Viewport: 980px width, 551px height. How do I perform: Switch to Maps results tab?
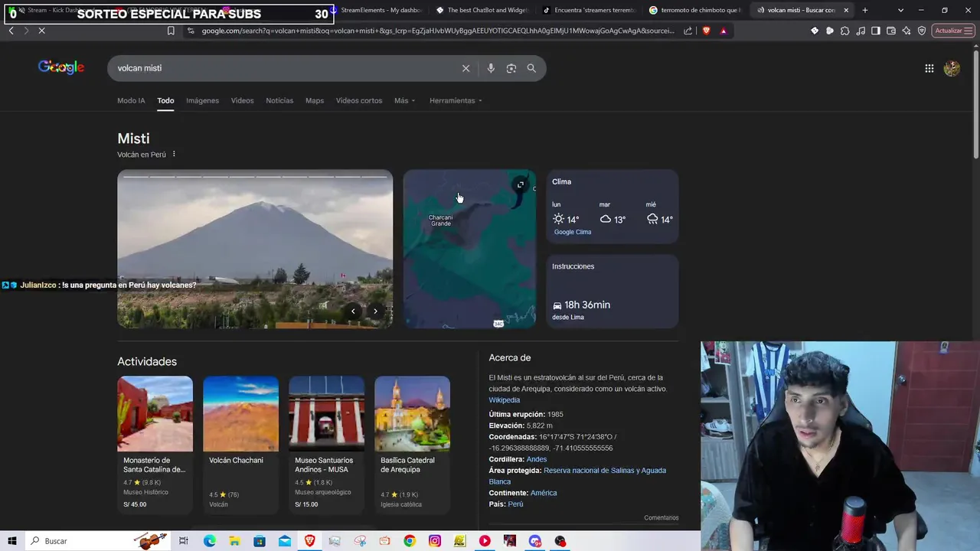[315, 100]
